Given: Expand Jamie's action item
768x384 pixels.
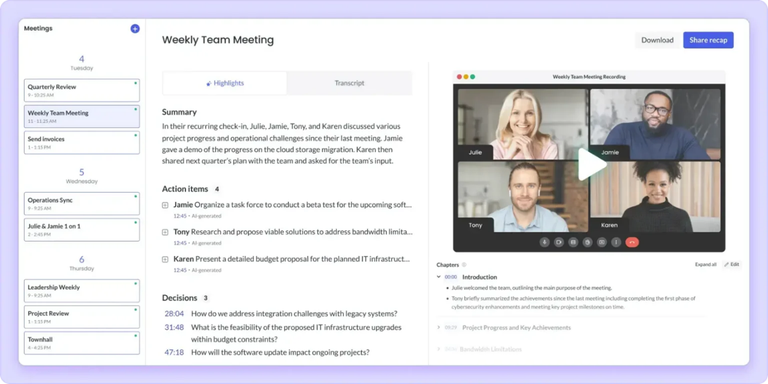Looking at the screenshot, I should [165, 205].
